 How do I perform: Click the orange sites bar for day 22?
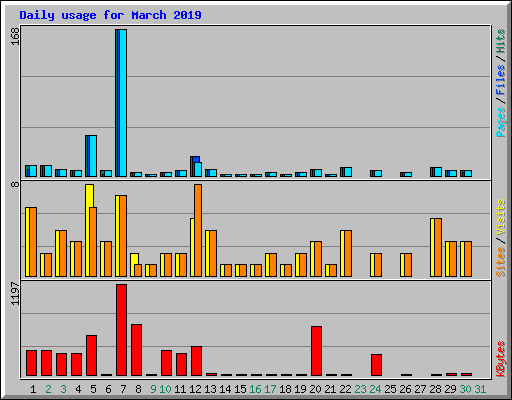click(x=348, y=253)
